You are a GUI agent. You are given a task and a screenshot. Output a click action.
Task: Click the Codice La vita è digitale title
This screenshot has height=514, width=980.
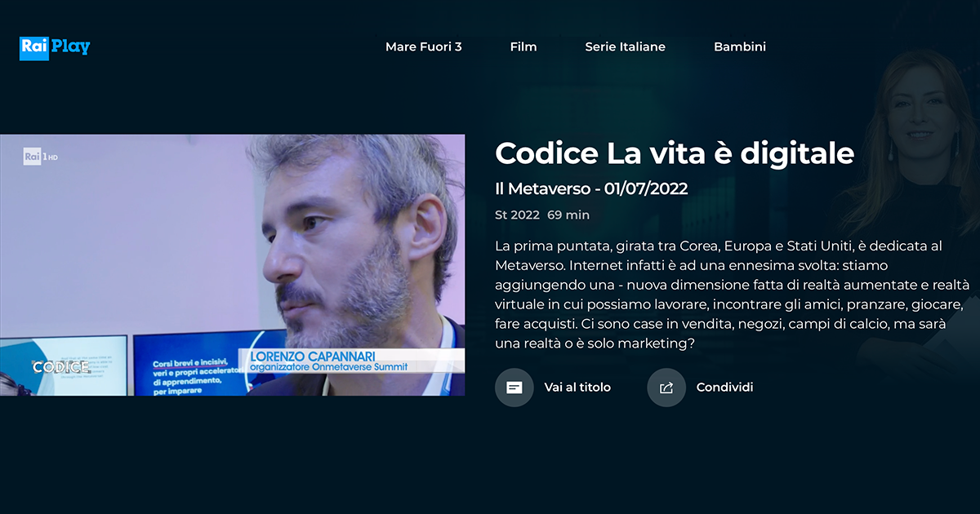pos(675,153)
